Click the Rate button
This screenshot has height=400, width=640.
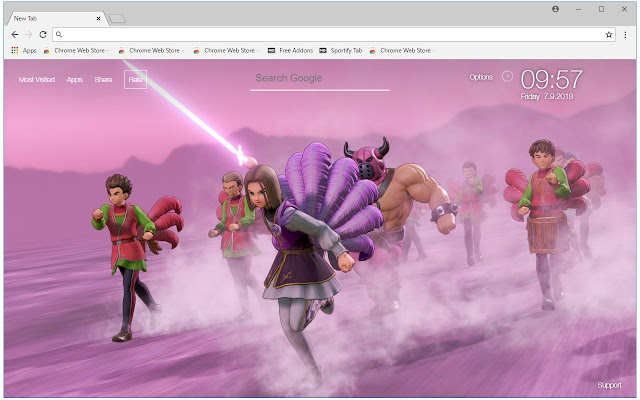136,80
